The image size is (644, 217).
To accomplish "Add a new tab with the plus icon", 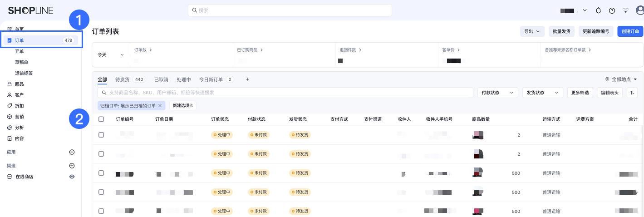I will point(247,79).
